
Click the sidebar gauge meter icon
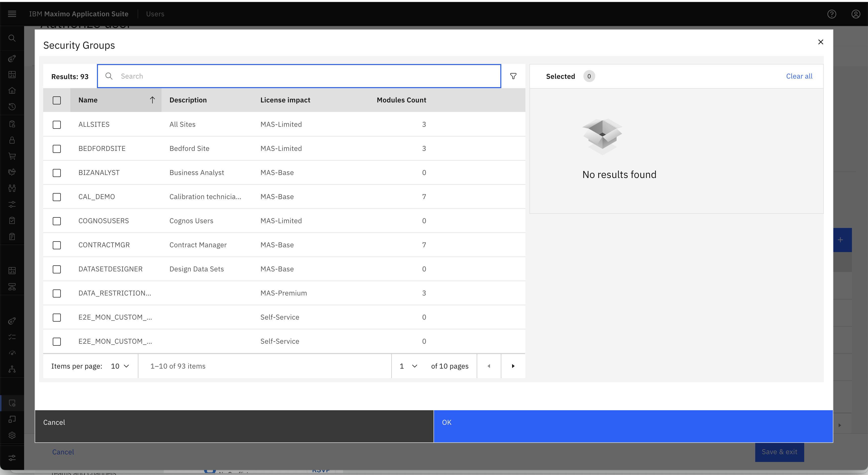[x=12, y=353]
